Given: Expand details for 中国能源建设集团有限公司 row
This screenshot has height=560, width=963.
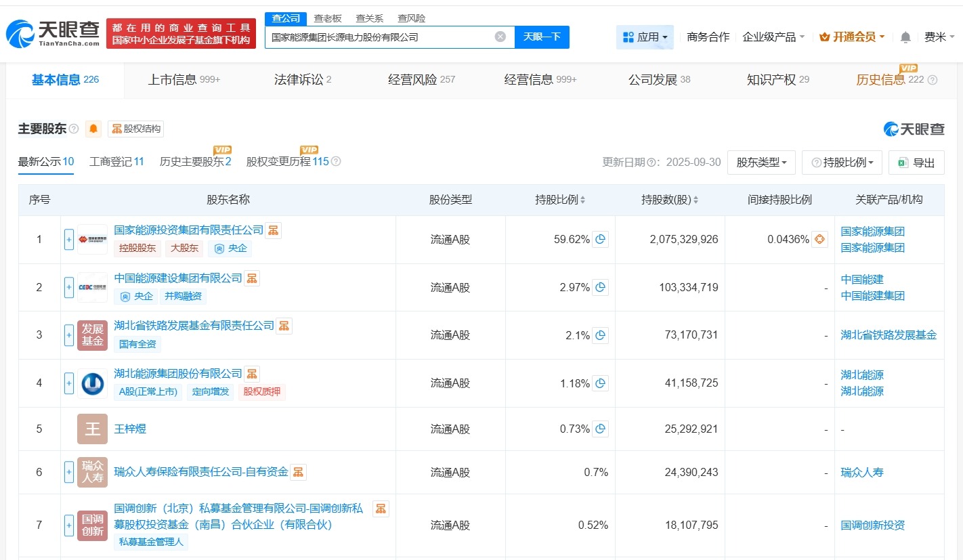Looking at the screenshot, I should [x=68, y=287].
